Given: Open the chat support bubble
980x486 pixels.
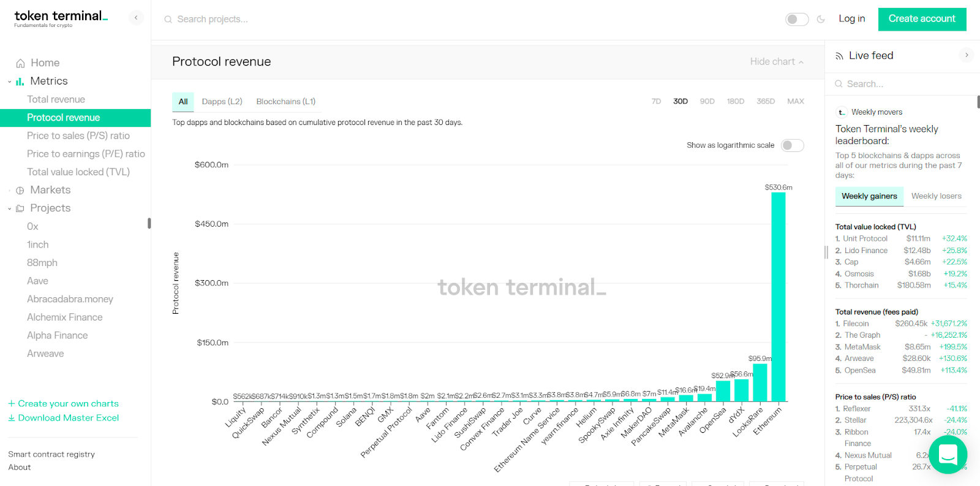Looking at the screenshot, I should coord(948,455).
